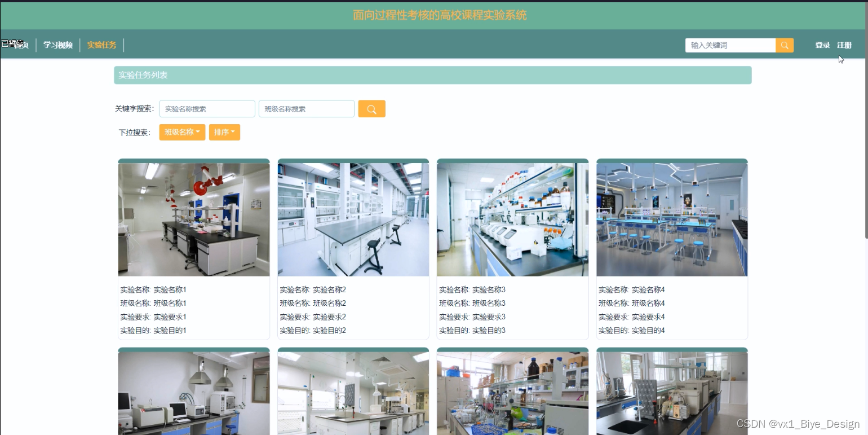Click the magnifier button beside the class name search

click(371, 109)
